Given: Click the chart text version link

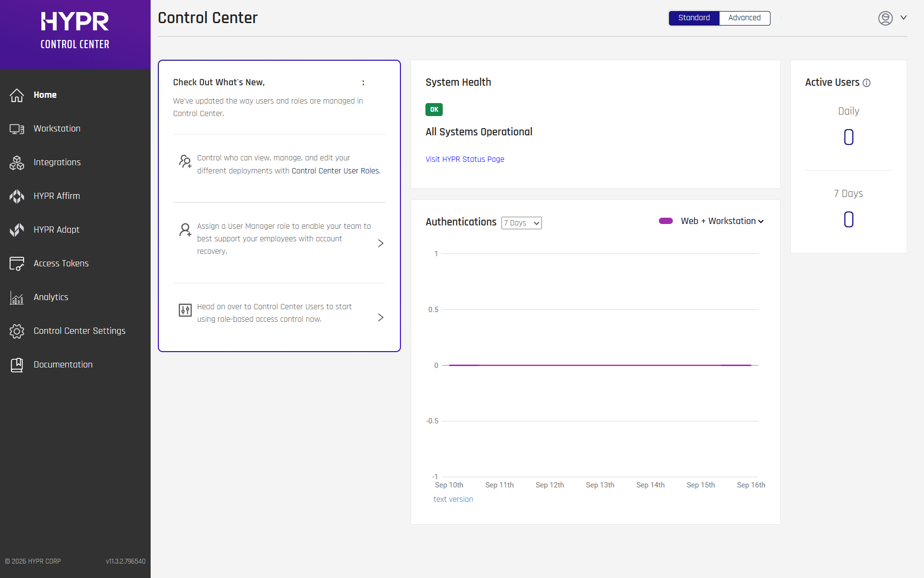Looking at the screenshot, I should [x=453, y=499].
